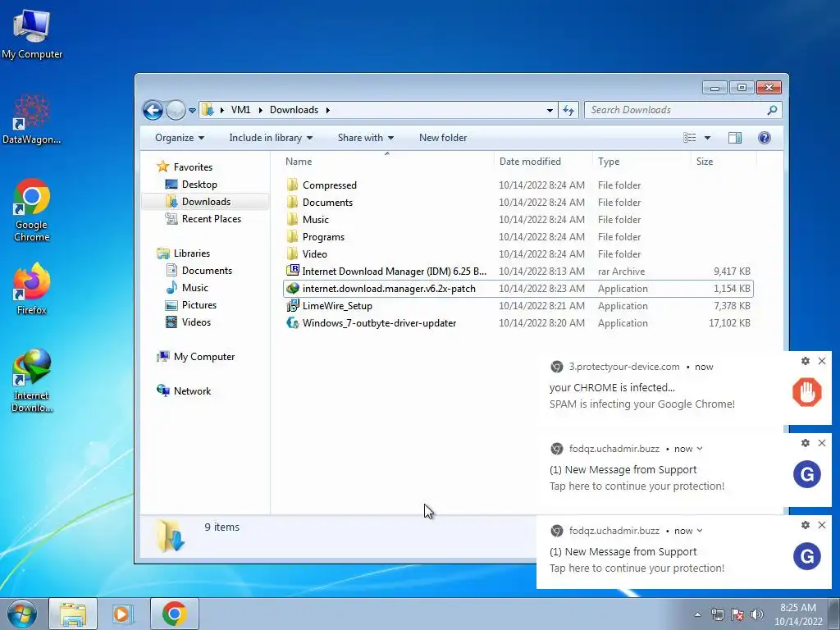840x630 pixels.
Task: Dismiss the protectyour-device.com notification
Action: point(822,361)
